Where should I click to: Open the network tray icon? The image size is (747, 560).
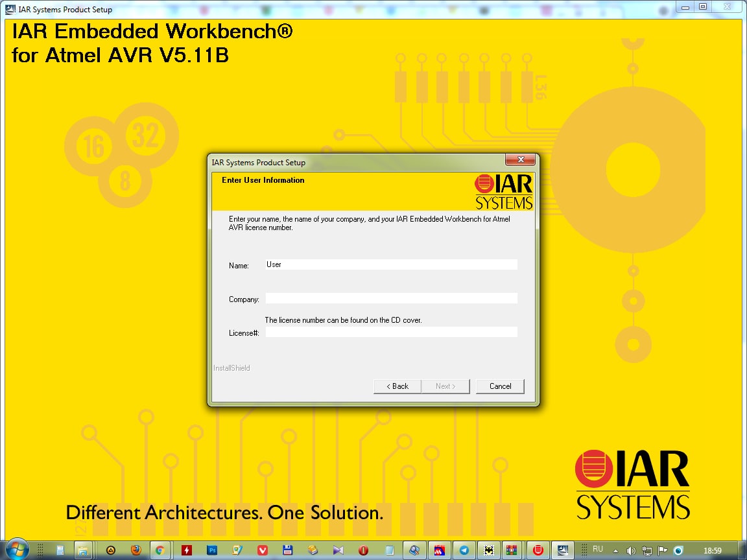(646, 551)
